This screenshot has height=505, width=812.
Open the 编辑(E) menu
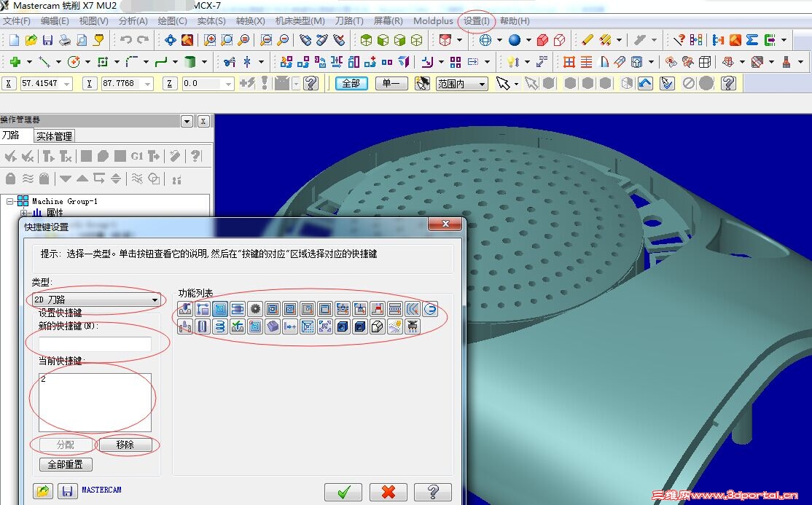[55, 20]
